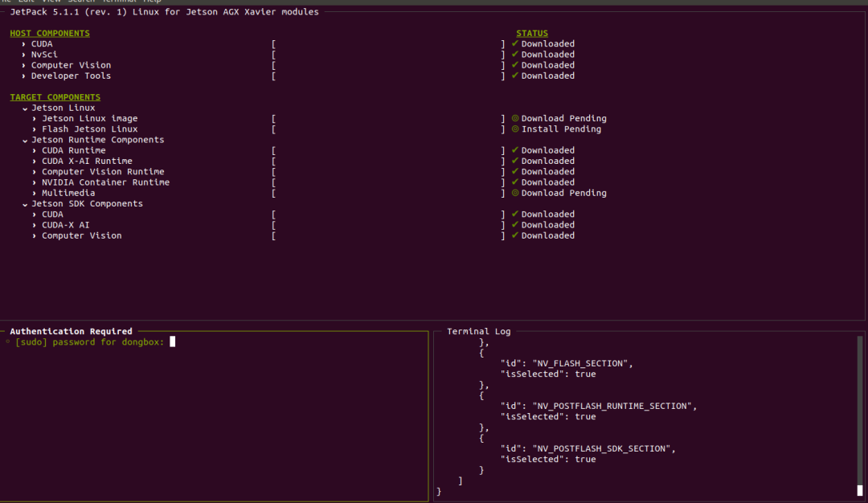Click the Download Pending icon for Jetson Linux image
Viewport: 868px width, 503px height.
pyautogui.click(x=514, y=118)
